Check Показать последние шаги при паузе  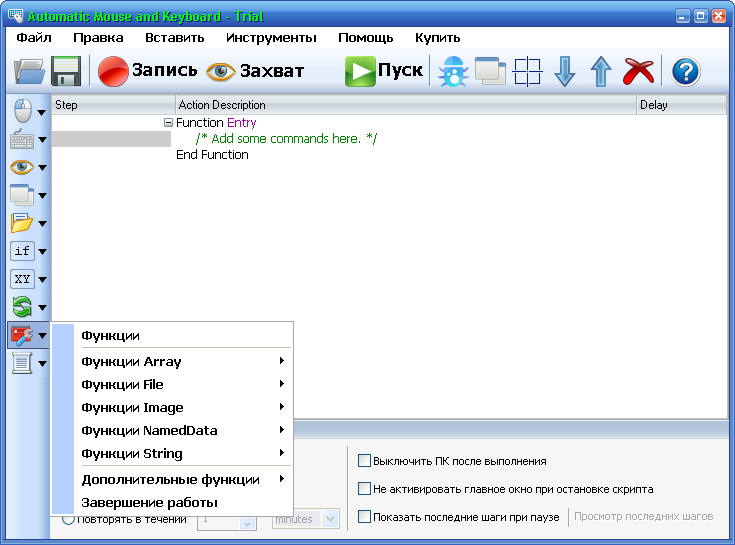[364, 516]
